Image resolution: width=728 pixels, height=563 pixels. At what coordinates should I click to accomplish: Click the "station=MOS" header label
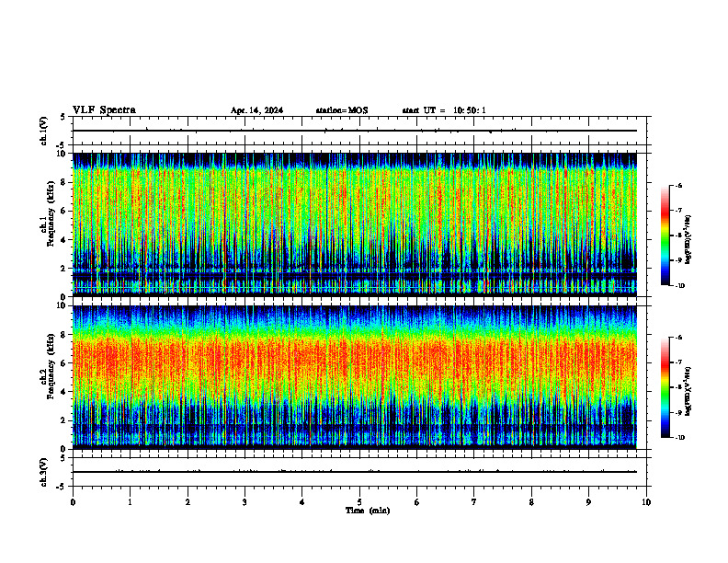click(342, 110)
